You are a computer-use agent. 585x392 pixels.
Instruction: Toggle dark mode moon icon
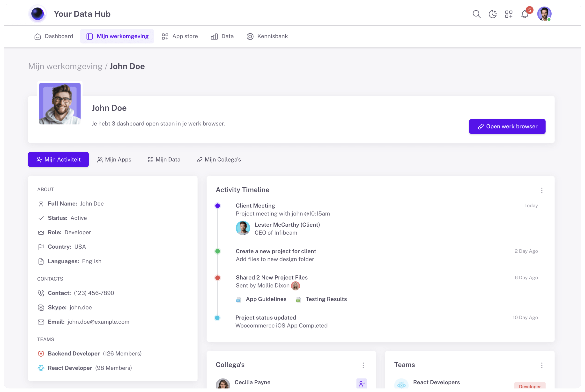pyautogui.click(x=493, y=14)
